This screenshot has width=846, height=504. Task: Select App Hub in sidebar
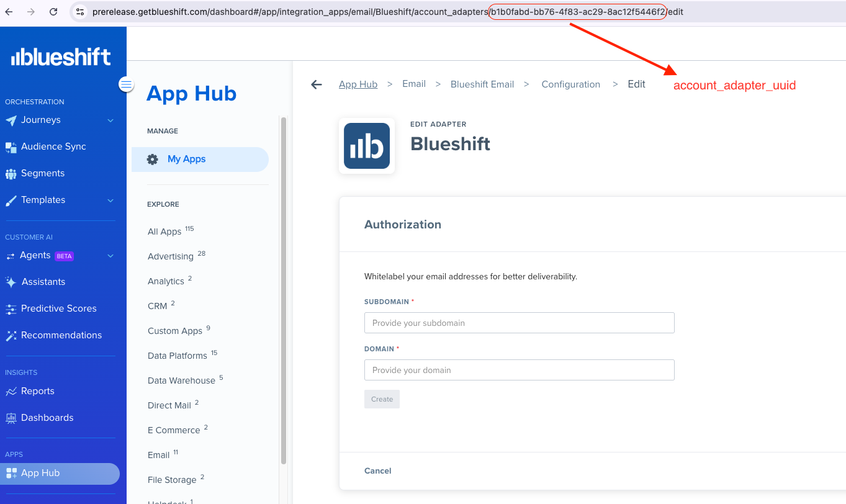pos(60,474)
